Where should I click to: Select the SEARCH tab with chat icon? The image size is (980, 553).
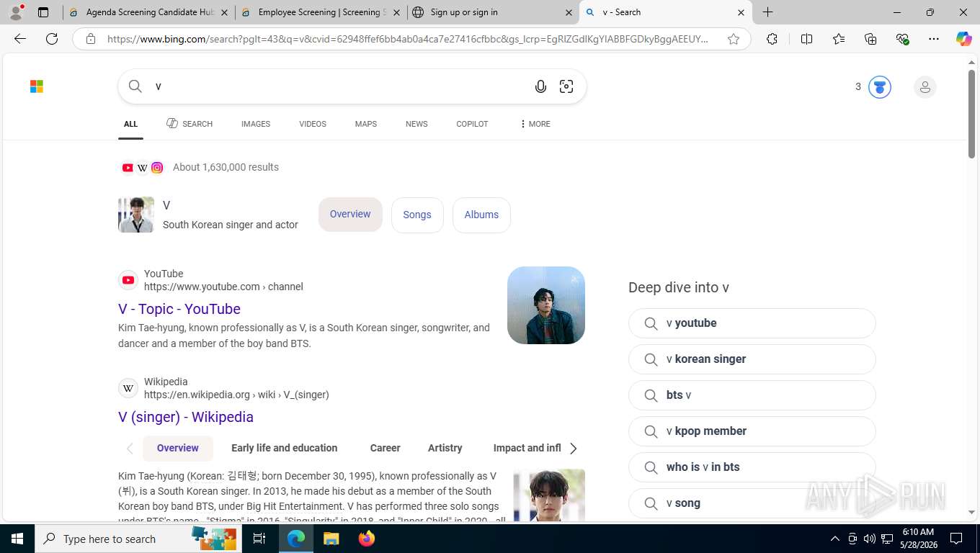point(190,124)
